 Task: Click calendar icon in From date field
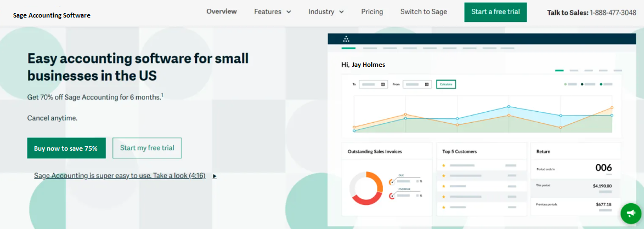(427, 84)
